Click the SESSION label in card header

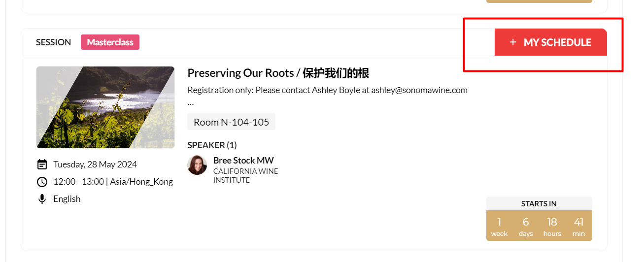tap(53, 42)
